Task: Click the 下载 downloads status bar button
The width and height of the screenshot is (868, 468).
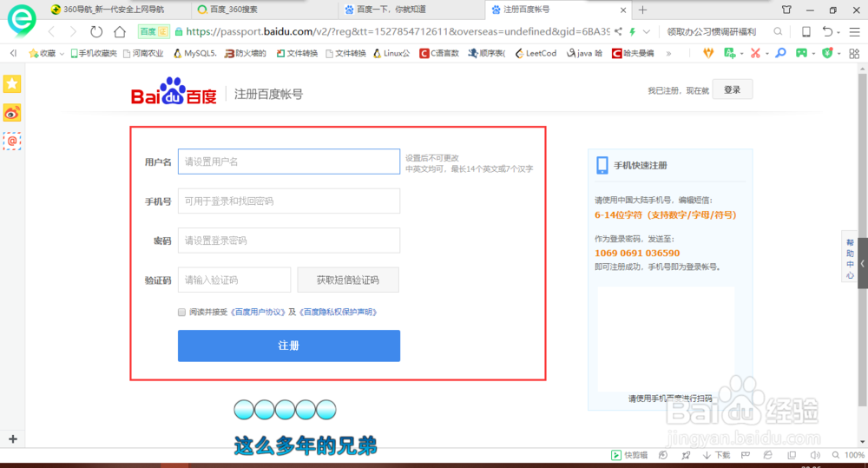Action: click(717, 455)
